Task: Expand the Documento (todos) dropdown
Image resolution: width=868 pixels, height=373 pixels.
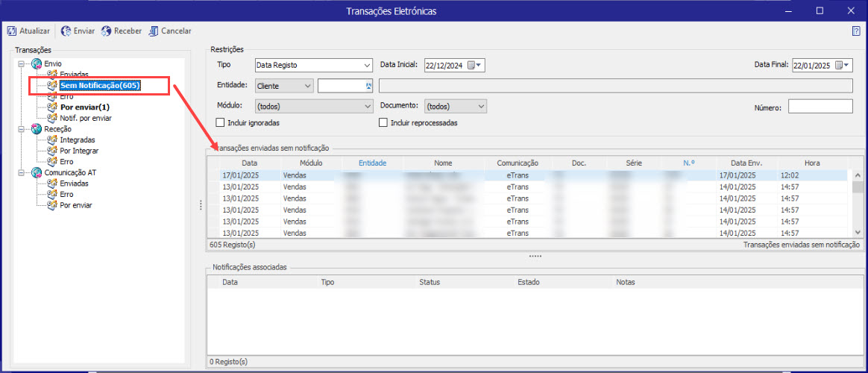Action: pyautogui.click(x=481, y=107)
